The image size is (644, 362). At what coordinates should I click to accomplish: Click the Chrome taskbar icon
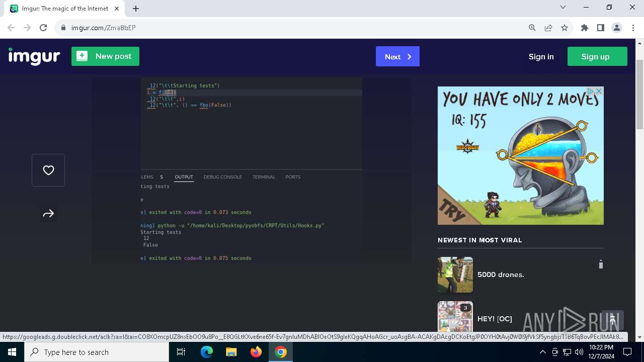click(x=281, y=352)
